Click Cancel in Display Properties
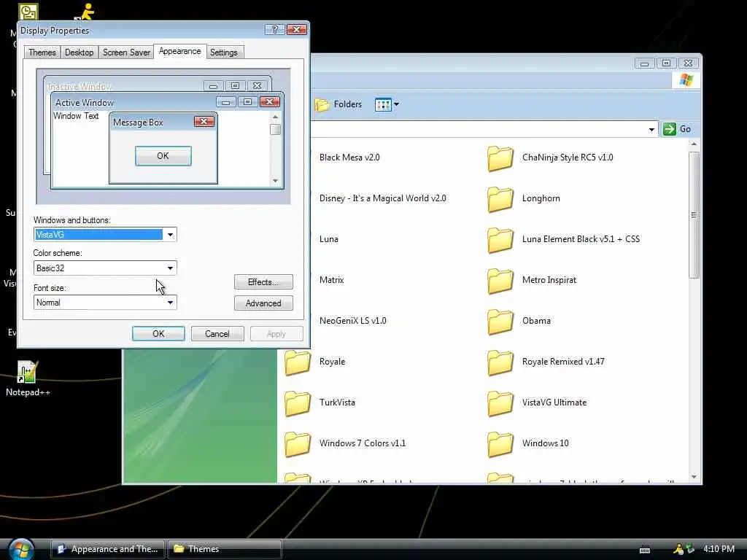 point(217,334)
